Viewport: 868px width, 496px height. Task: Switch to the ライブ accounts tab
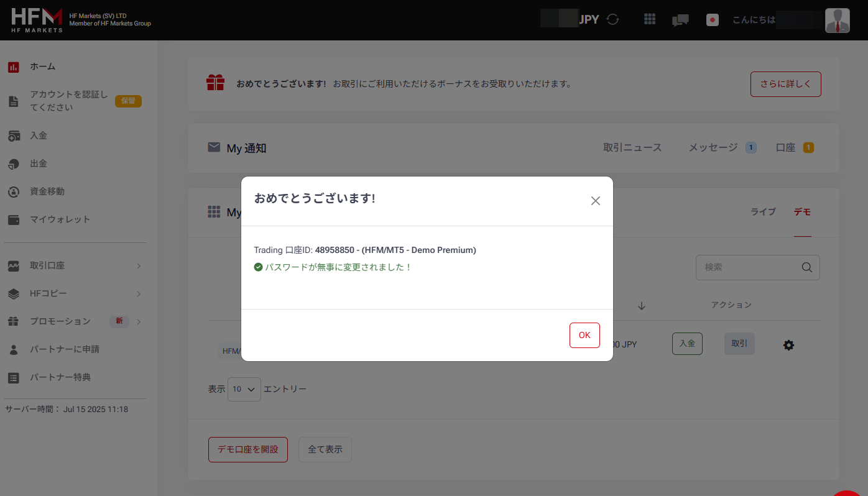pos(763,212)
